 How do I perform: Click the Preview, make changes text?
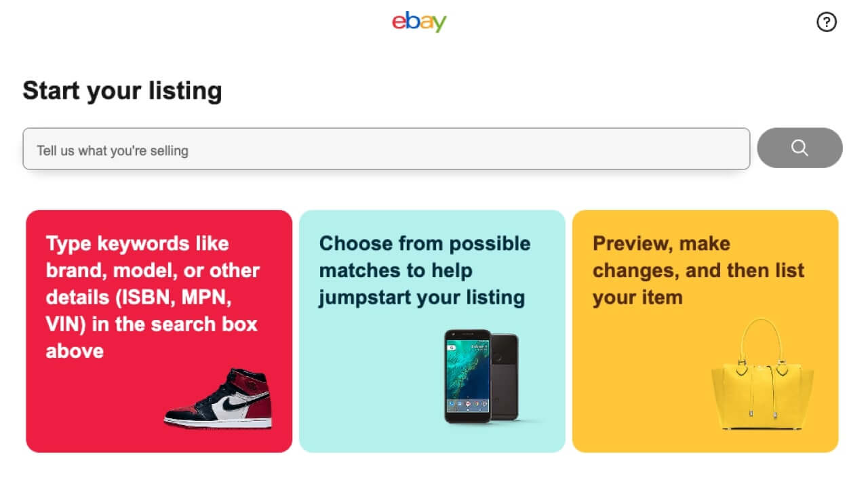tap(698, 270)
